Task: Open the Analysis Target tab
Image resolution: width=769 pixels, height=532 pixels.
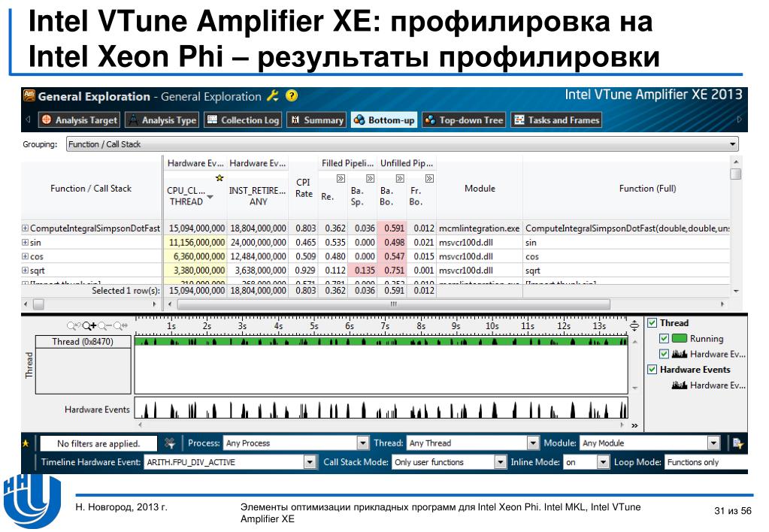Action: coord(80,120)
